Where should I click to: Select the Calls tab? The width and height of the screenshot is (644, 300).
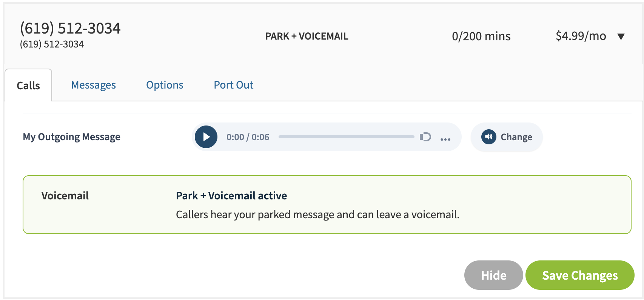coord(28,86)
